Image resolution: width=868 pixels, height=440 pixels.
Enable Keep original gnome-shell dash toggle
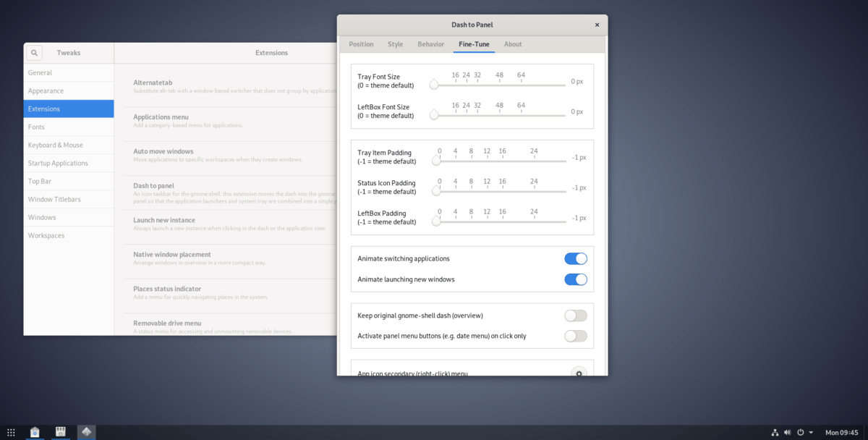click(x=576, y=316)
